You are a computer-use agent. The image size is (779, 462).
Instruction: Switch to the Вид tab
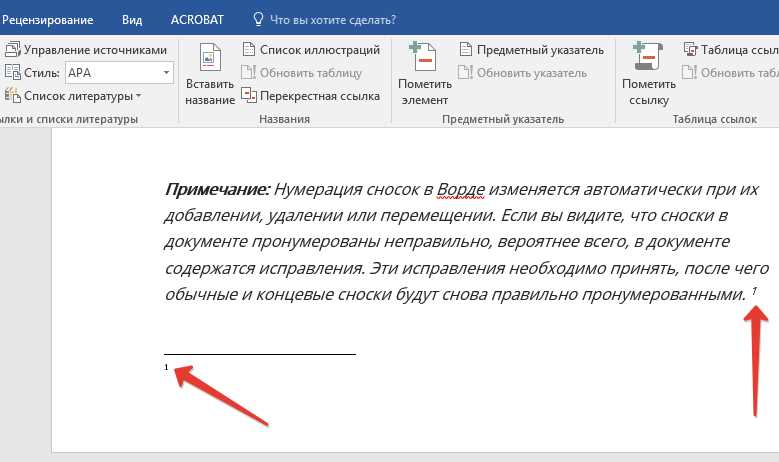point(132,20)
